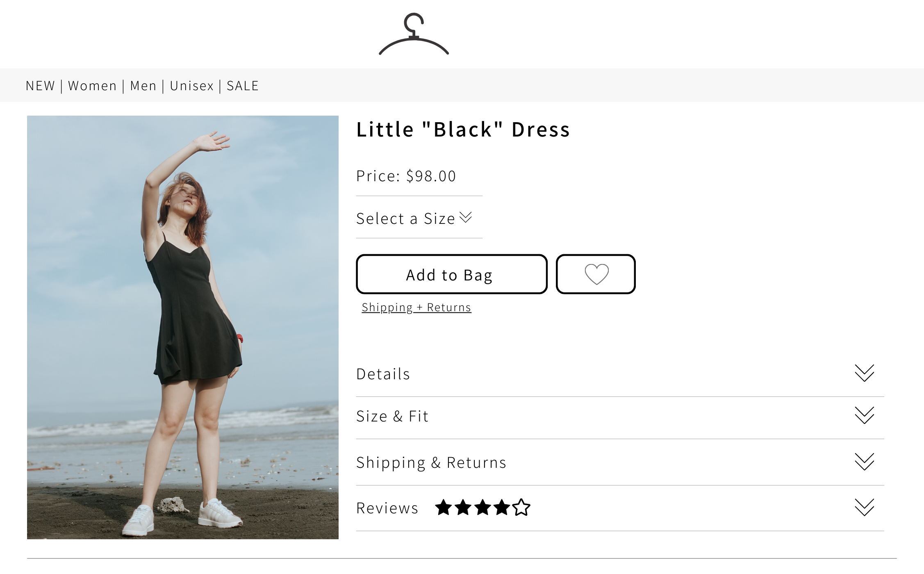Open the NEW menu item
The width and height of the screenshot is (924, 574).
point(40,86)
